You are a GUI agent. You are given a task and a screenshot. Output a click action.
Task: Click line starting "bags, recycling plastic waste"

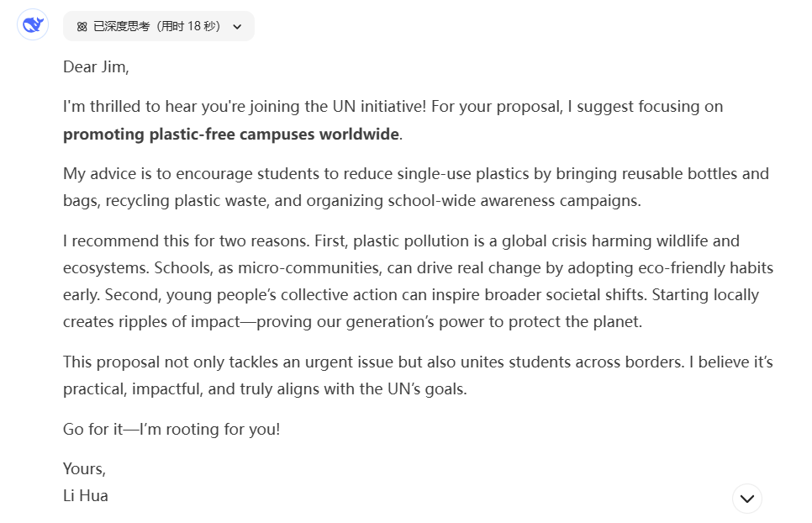[352, 200]
